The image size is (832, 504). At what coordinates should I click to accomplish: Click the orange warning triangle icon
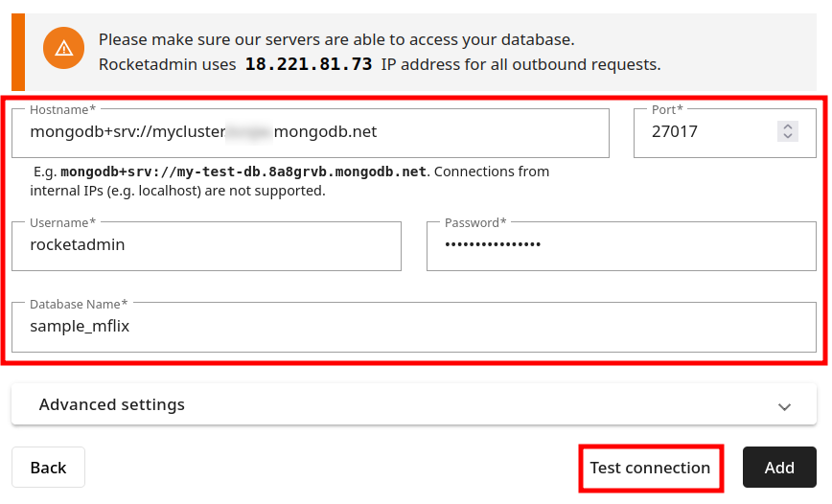click(63, 48)
